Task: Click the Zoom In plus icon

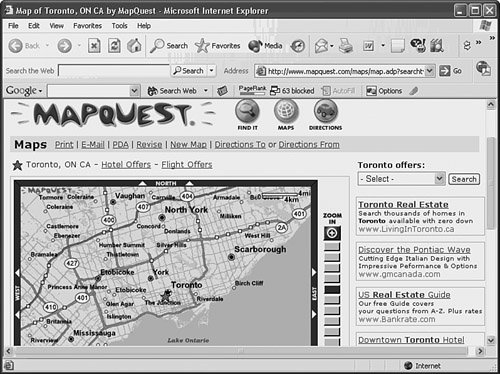Action: [332, 233]
